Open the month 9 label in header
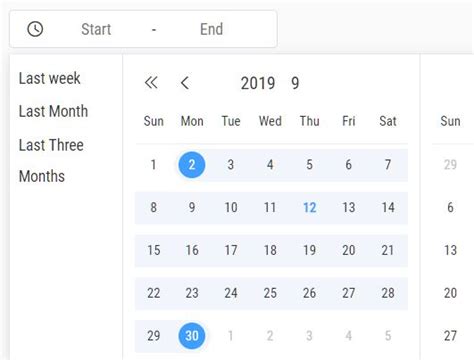Viewport: 474px width, 360px height. (295, 83)
